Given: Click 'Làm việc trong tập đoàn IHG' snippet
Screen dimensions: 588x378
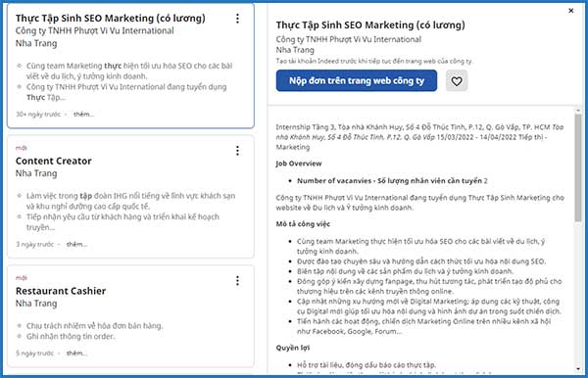Looking at the screenshot, I should tap(131, 201).
